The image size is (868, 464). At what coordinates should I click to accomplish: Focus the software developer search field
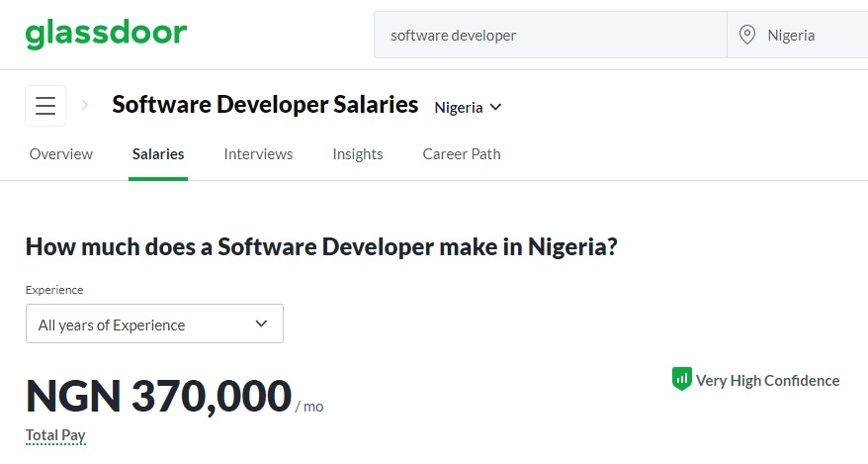[549, 36]
